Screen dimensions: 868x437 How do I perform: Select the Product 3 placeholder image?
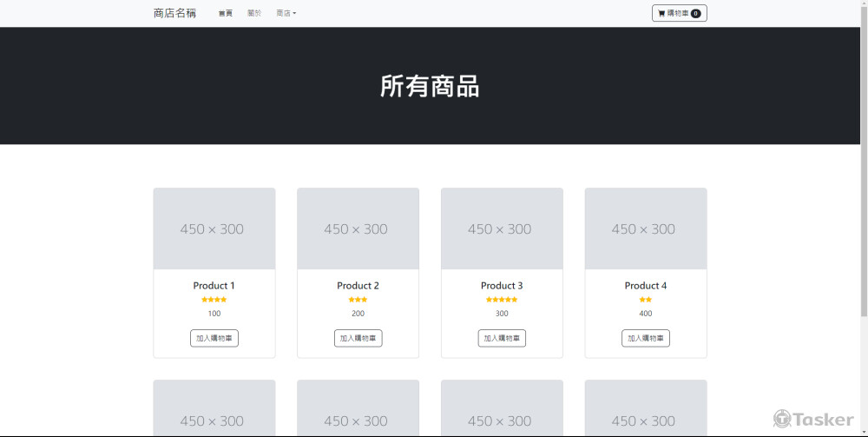point(502,229)
